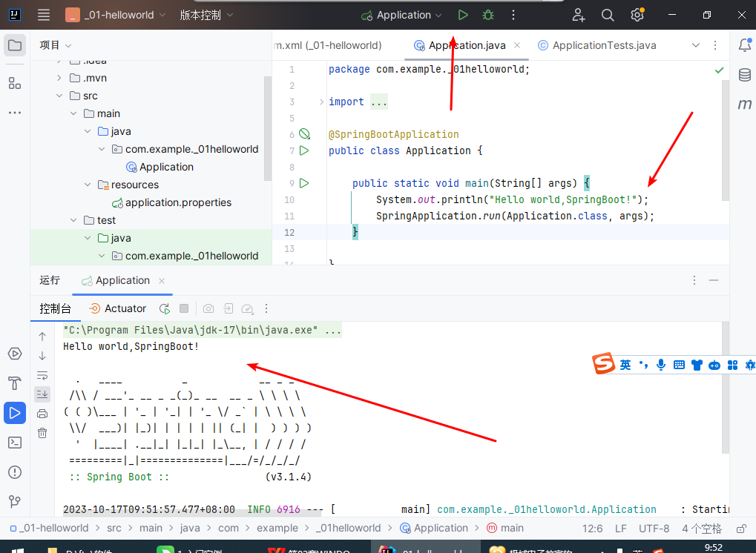Image resolution: width=756 pixels, height=553 pixels.
Task: Open the Problems tool window icon
Action: (x=15, y=472)
